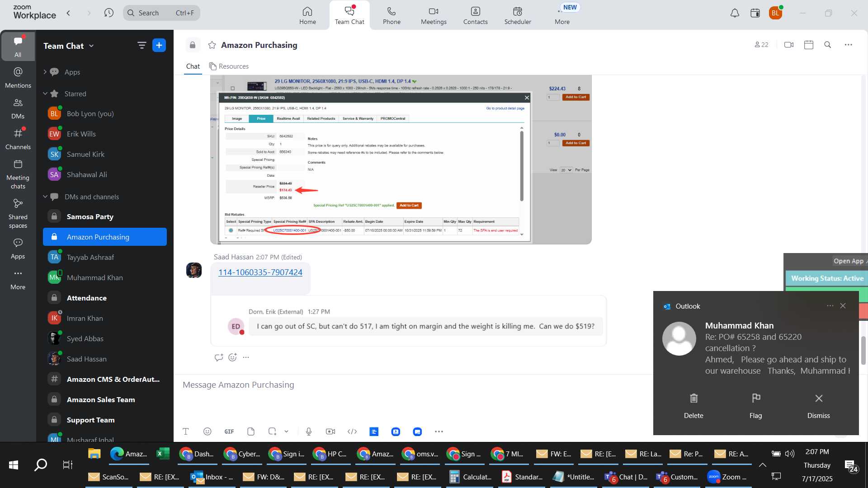
Task: Open Meeting chats in the sidebar
Action: pyautogui.click(x=18, y=174)
